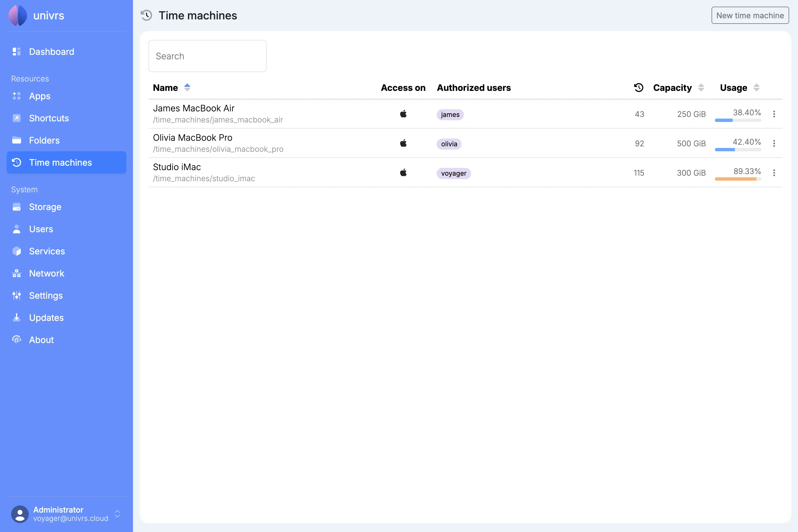This screenshot has width=798, height=532.
Task: Click the snapshots history column icon
Action: pos(638,88)
